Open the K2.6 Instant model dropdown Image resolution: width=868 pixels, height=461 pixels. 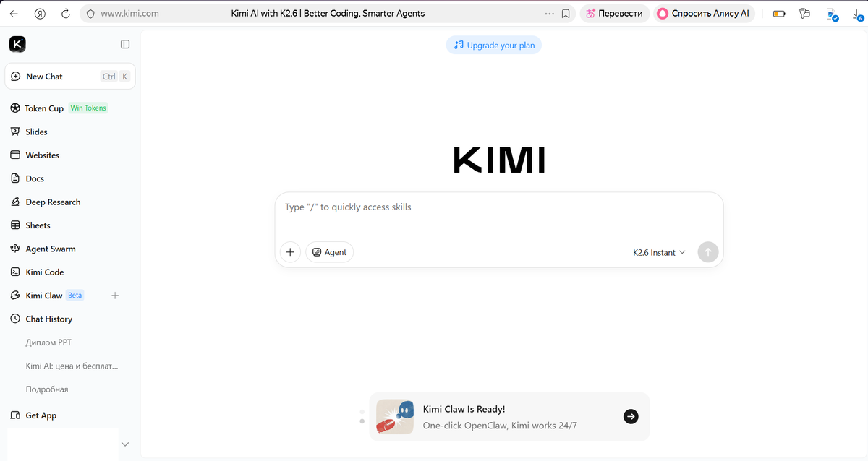[659, 252]
